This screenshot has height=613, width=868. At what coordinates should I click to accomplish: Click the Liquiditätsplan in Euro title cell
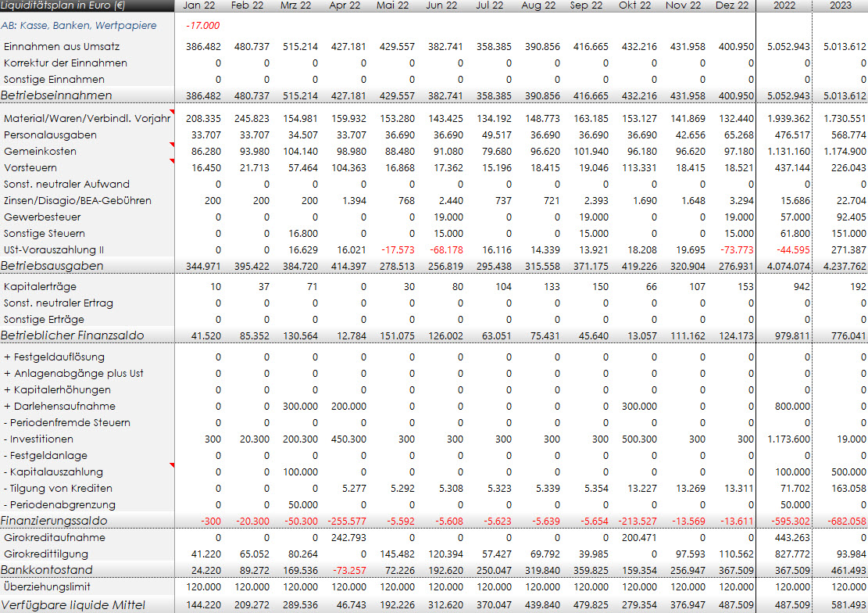pos(63,5)
